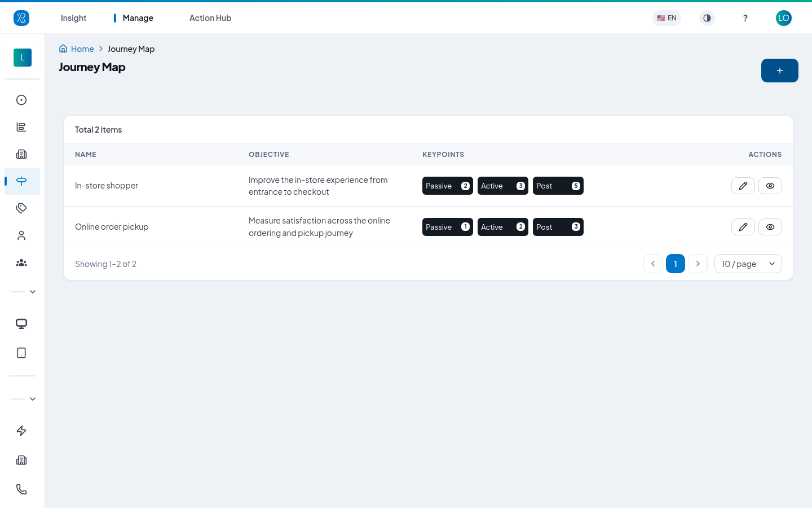Screen dimensions: 812x508
Task: Go to the Insight tab
Action: click(x=74, y=18)
